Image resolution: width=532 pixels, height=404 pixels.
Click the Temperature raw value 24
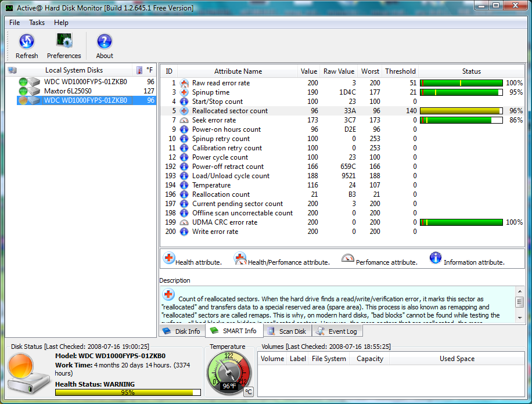click(x=352, y=185)
